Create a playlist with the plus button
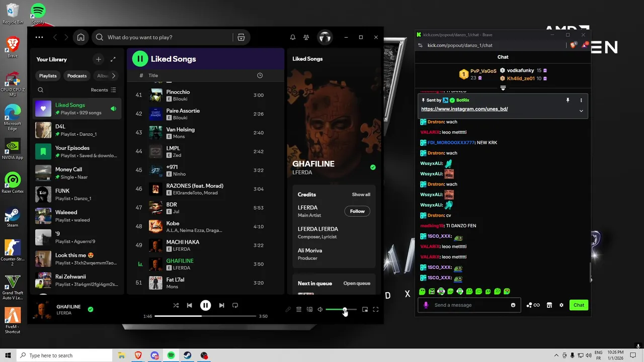Viewport: 644px width, 362px height. (x=99, y=59)
